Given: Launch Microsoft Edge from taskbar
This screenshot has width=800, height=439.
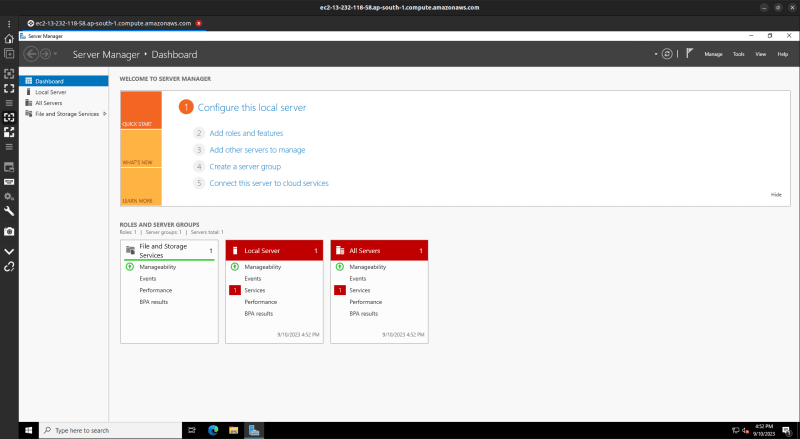Looking at the screenshot, I should pos(213,430).
